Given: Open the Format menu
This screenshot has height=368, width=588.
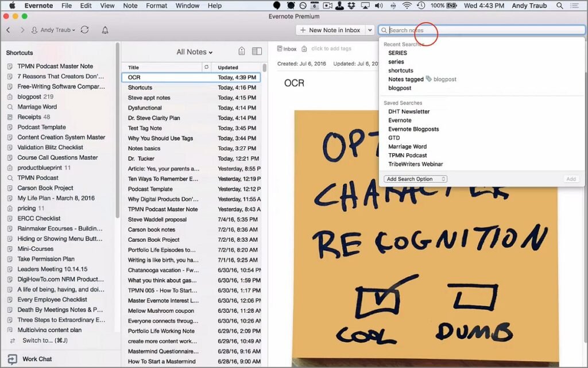Looking at the screenshot, I should tap(156, 6).
